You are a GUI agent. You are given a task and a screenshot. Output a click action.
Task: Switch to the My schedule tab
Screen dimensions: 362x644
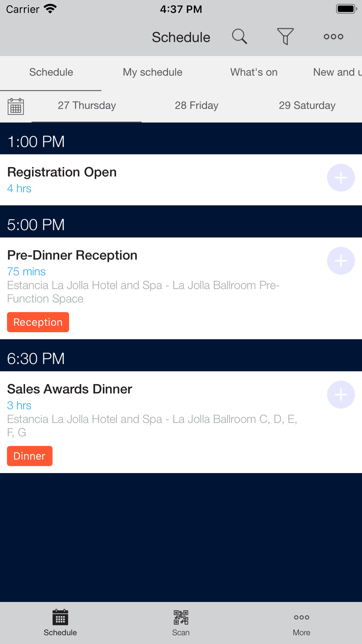(x=152, y=72)
